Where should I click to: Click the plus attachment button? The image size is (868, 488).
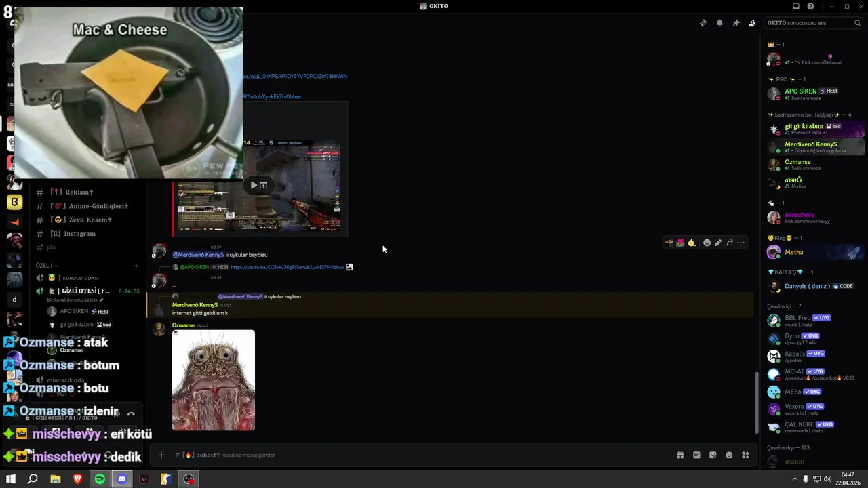pyautogui.click(x=161, y=455)
